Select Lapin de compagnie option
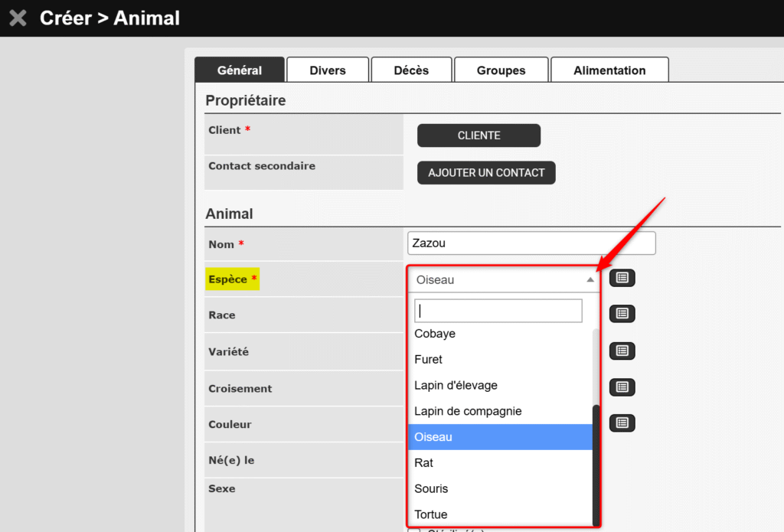The height and width of the screenshot is (532, 784). click(468, 411)
